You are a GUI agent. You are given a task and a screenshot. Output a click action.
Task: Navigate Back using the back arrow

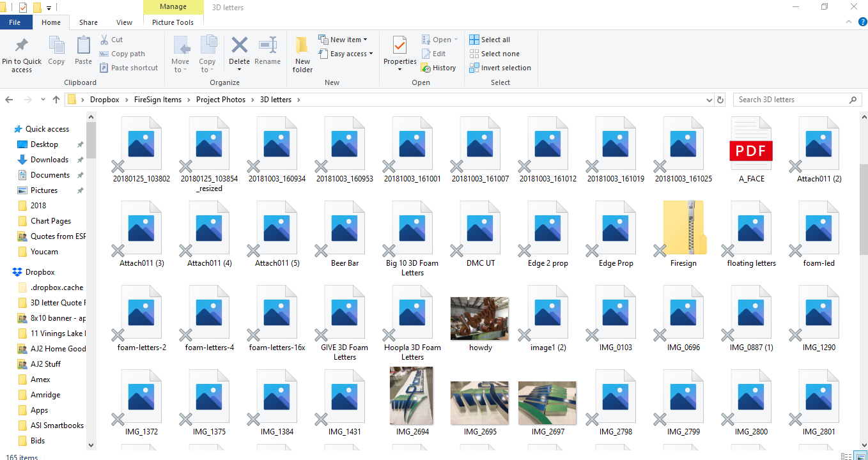9,100
